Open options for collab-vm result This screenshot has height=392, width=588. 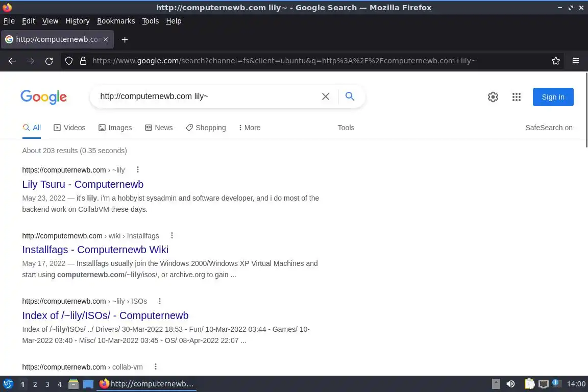pos(156,366)
